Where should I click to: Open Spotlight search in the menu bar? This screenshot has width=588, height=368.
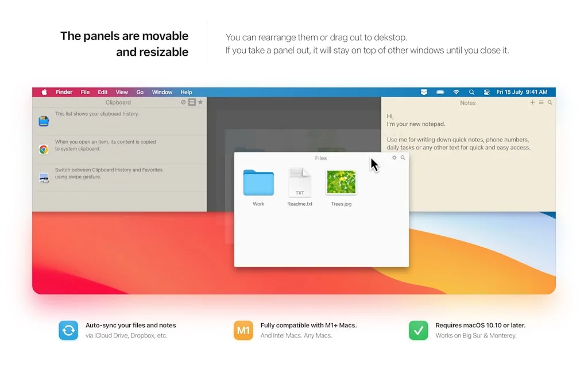click(471, 91)
